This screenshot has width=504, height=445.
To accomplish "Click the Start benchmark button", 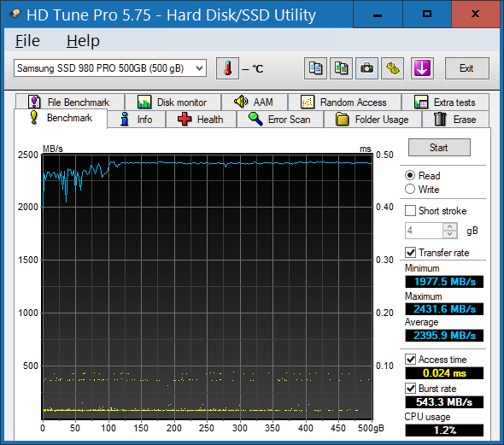I will click(439, 148).
